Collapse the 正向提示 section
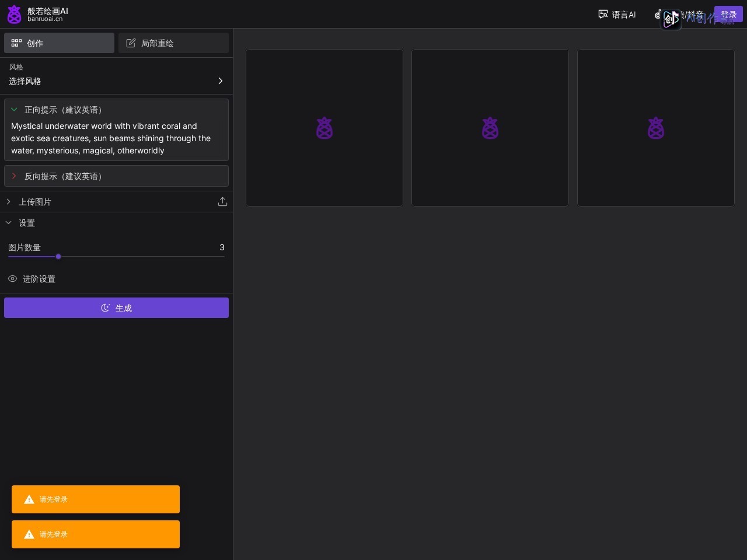Image resolution: width=747 pixels, height=560 pixels. (x=14, y=110)
